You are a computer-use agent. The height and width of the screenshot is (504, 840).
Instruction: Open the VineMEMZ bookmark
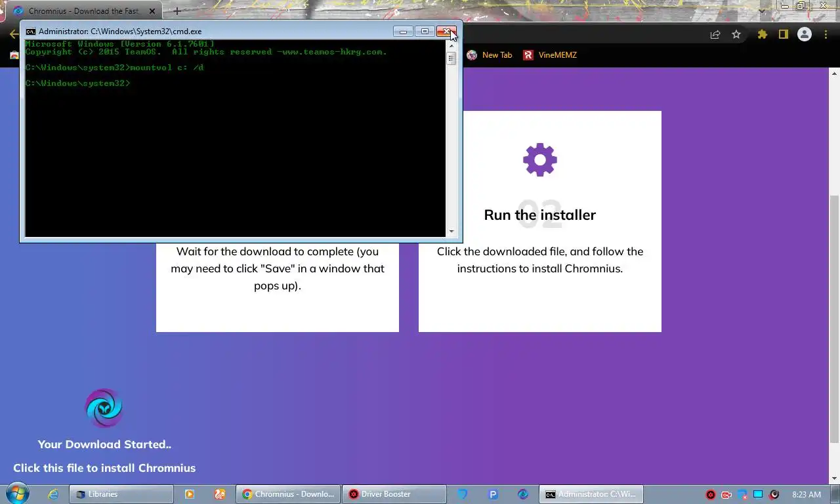pyautogui.click(x=550, y=55)
